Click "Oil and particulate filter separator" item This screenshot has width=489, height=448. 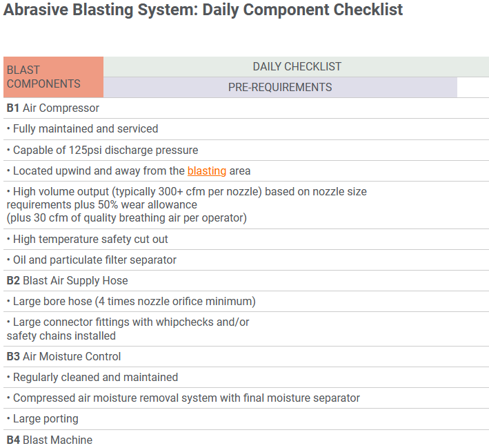pyautogui.click(x=92, y=260)
